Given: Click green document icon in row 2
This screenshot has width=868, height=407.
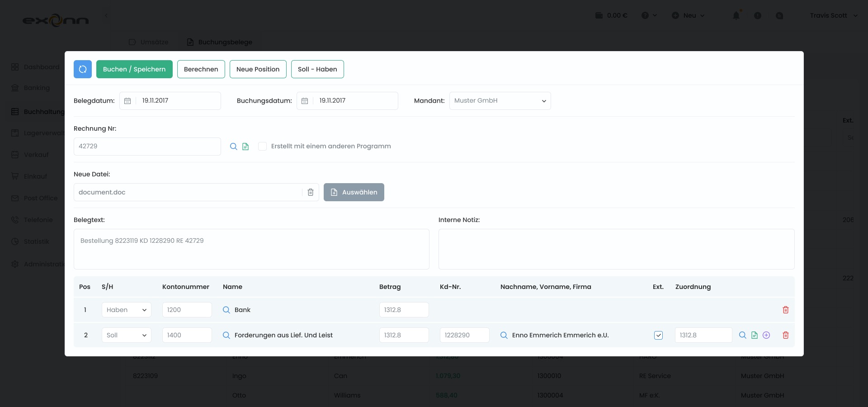Looking at the screenshot, I should coord(755,335).
